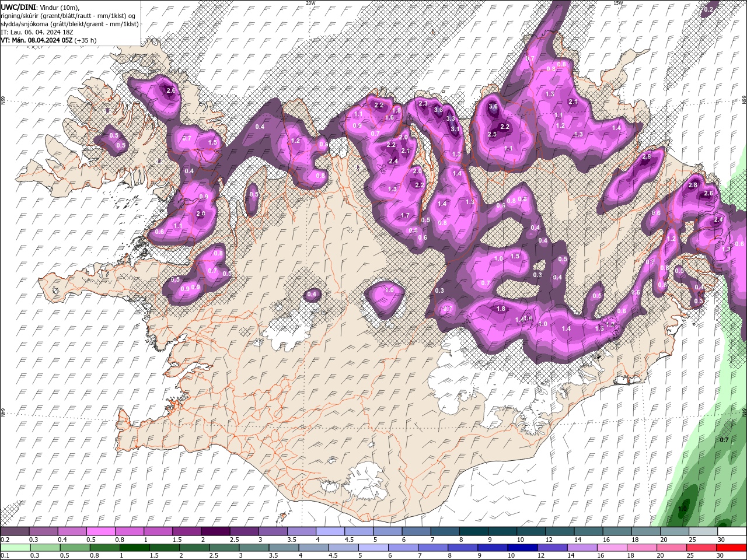747x560 pixels.
Task: Click the 1.7 snow value label
Action: click(405, 215)
